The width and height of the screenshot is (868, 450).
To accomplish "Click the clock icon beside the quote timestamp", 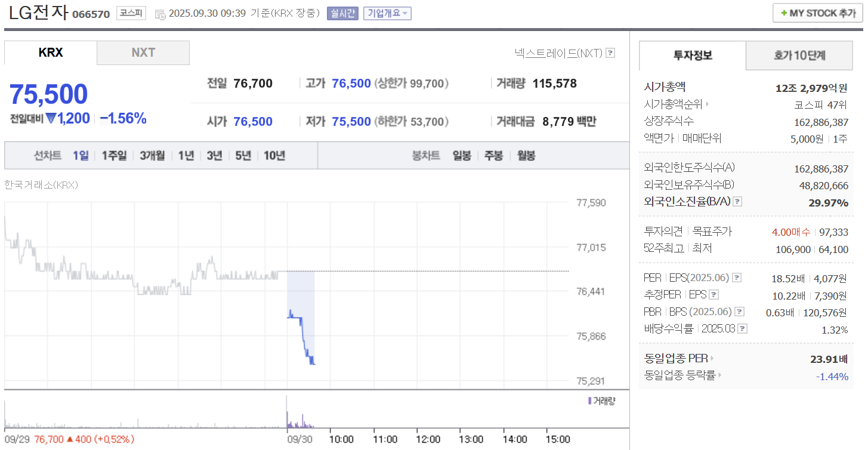I will click(x=160, y=13).
